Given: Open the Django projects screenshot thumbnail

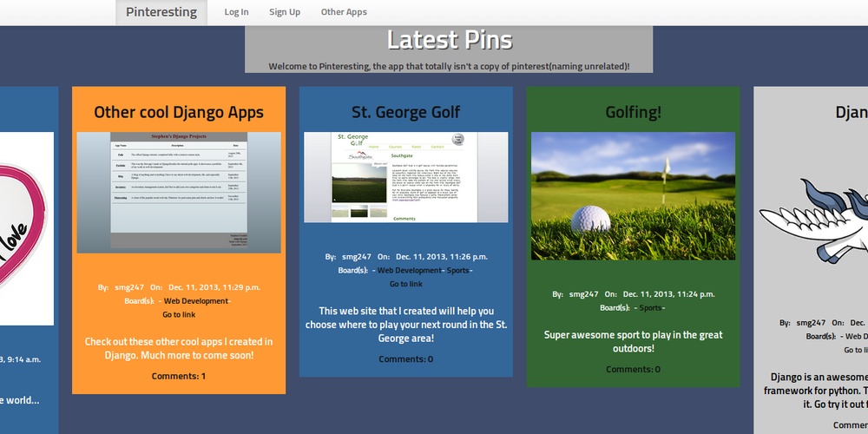Looking at the screenshot, I should coord(179,192).
